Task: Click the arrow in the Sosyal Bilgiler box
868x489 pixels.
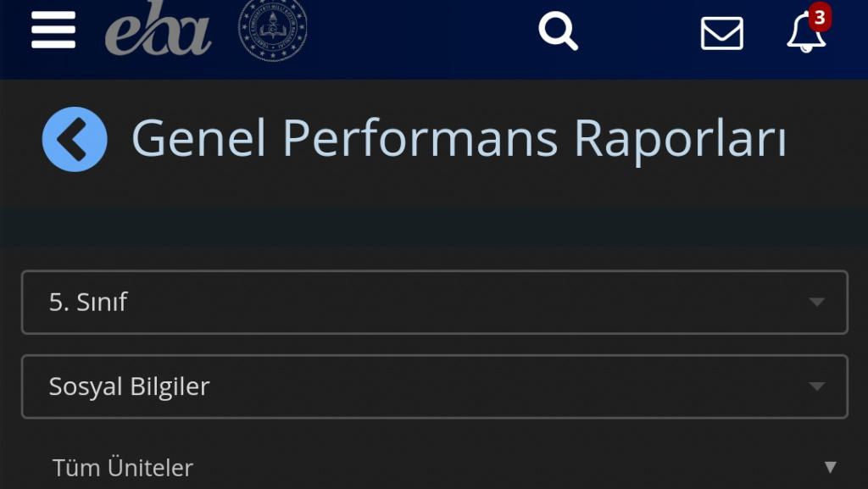Action: 816,386
